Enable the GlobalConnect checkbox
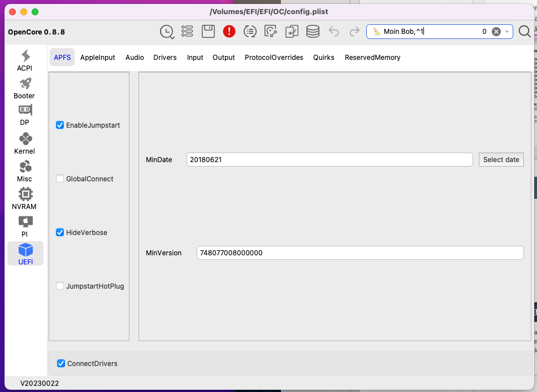This screenshot has width=537, height=392. click(x=60, y=178)
